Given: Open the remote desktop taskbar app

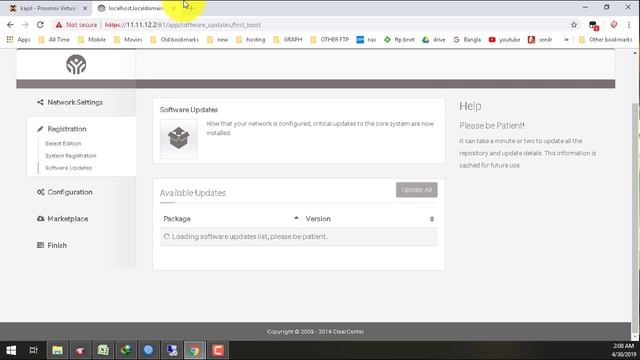Looking at the screenshot, I should point(171,350).
